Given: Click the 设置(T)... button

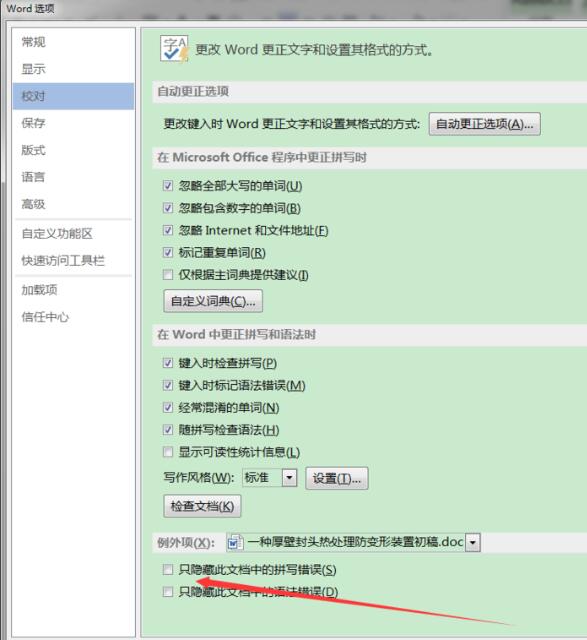Looking at the screenshot, I should 337,478.
